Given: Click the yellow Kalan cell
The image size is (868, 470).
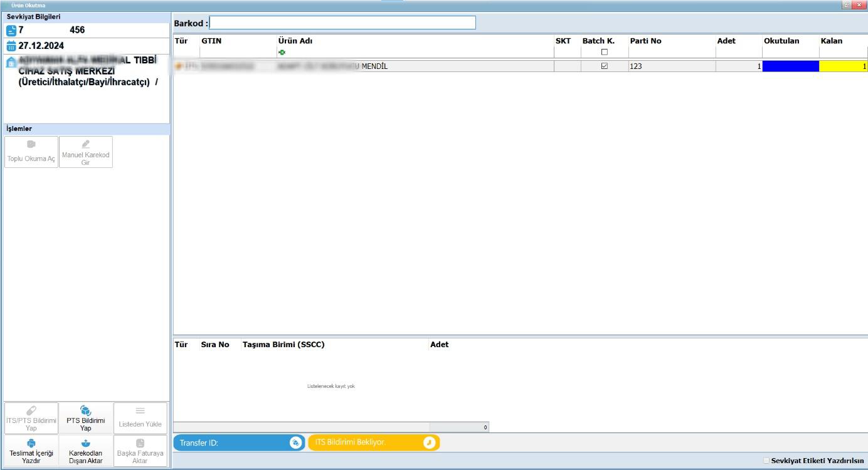Looking at the screenshot, I should pos(843,66).
